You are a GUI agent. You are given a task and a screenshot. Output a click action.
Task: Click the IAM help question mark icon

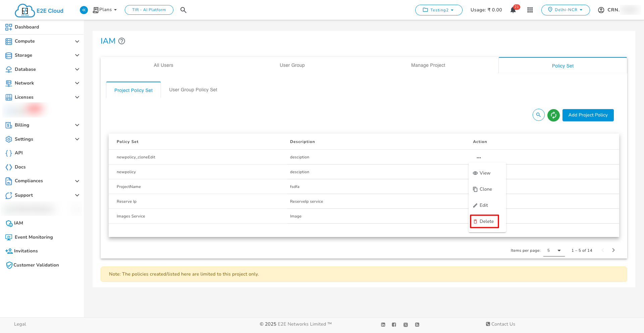coord(122,41)
